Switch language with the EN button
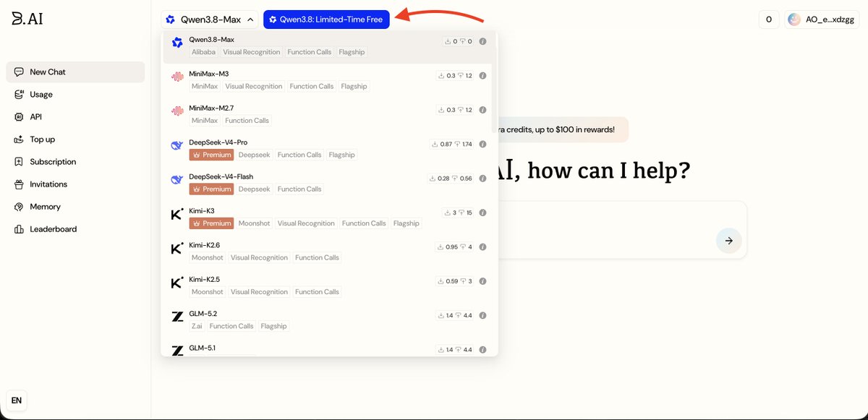The height and width of the screenshot is (420, 868). pos(17,400)
